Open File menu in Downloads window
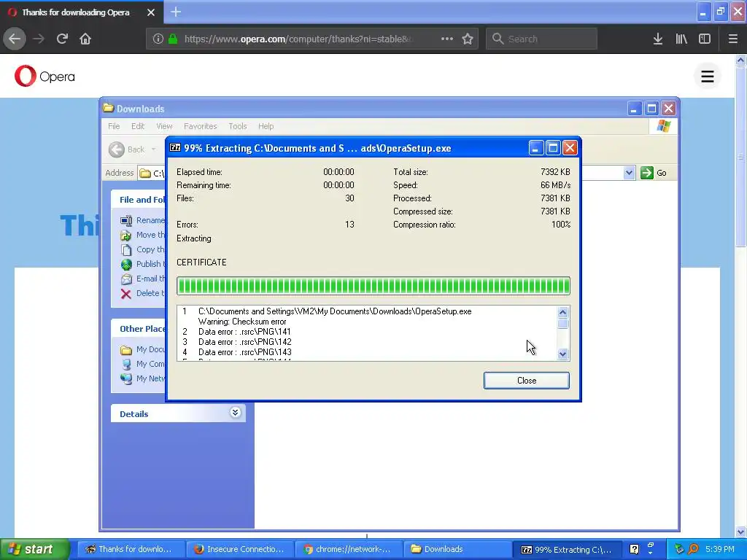This screenshot has height=560, width=747. 114,126
